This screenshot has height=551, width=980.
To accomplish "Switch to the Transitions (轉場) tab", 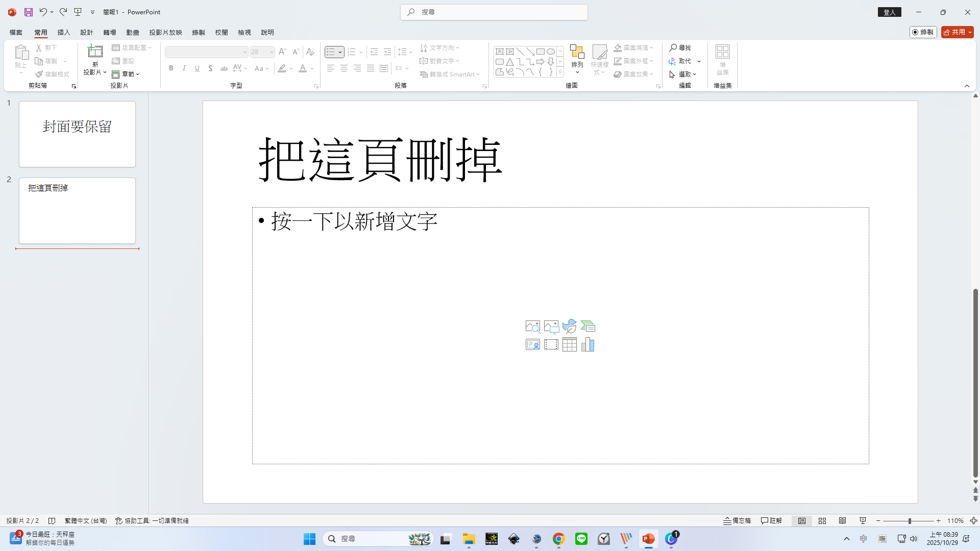I will (109, 32).
